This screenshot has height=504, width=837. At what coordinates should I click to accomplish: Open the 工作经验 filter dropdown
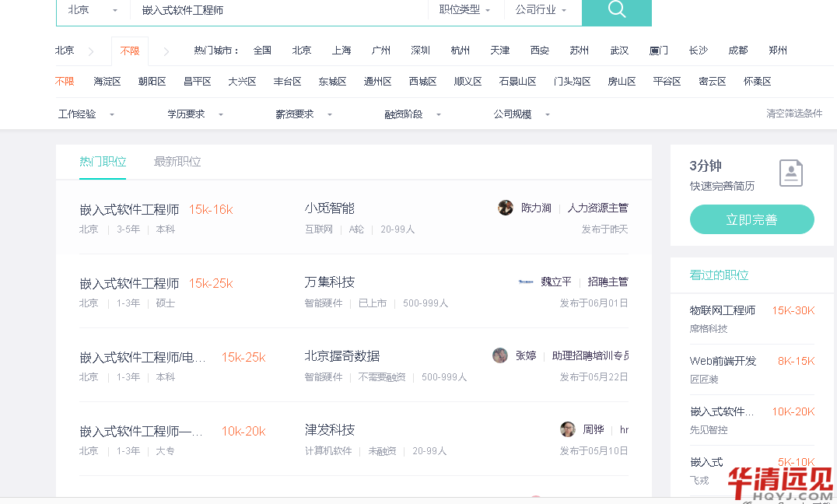tap(86, 114)
